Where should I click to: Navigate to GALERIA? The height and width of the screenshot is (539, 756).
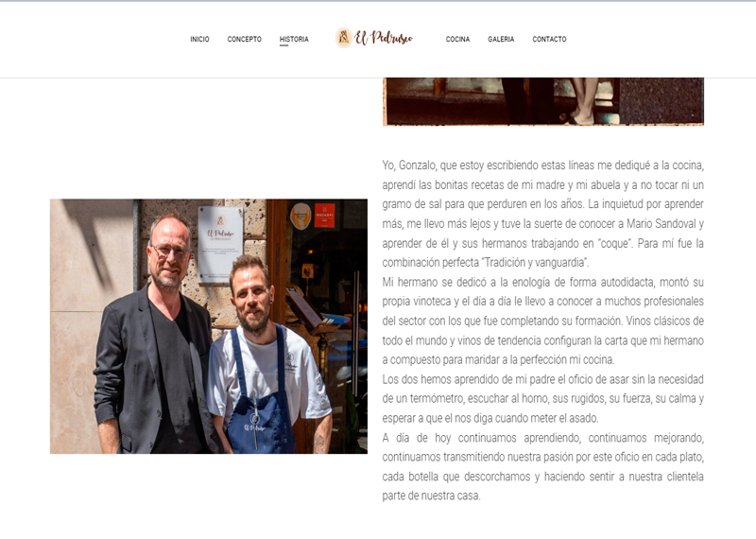click(501, 39)
